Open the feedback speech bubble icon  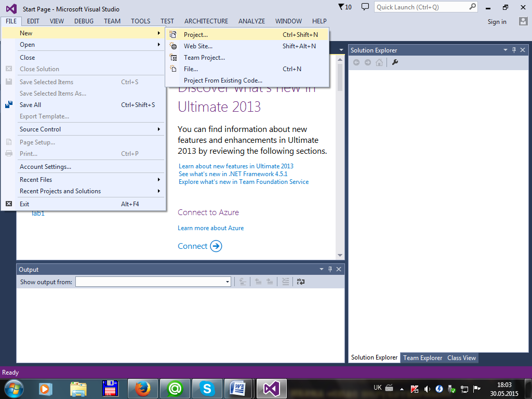(365, 7)
